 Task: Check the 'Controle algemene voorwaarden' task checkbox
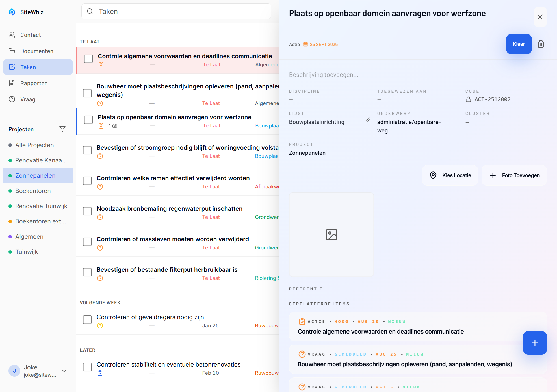tap(88, 59)
